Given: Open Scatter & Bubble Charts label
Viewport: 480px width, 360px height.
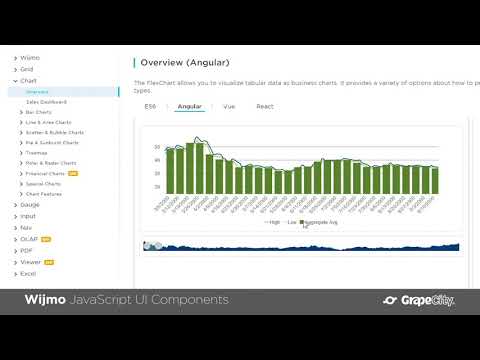Looking at the screenshot, I should [55, 133].
